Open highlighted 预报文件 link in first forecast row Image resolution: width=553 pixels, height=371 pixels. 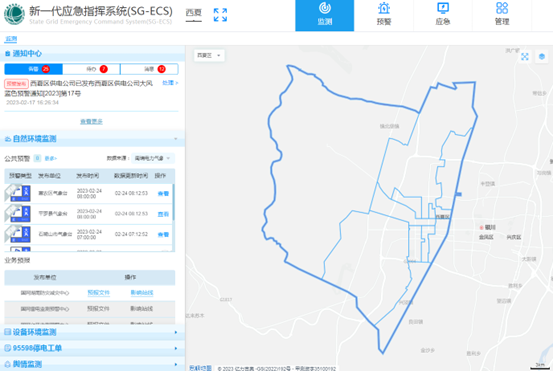(98, 293)
